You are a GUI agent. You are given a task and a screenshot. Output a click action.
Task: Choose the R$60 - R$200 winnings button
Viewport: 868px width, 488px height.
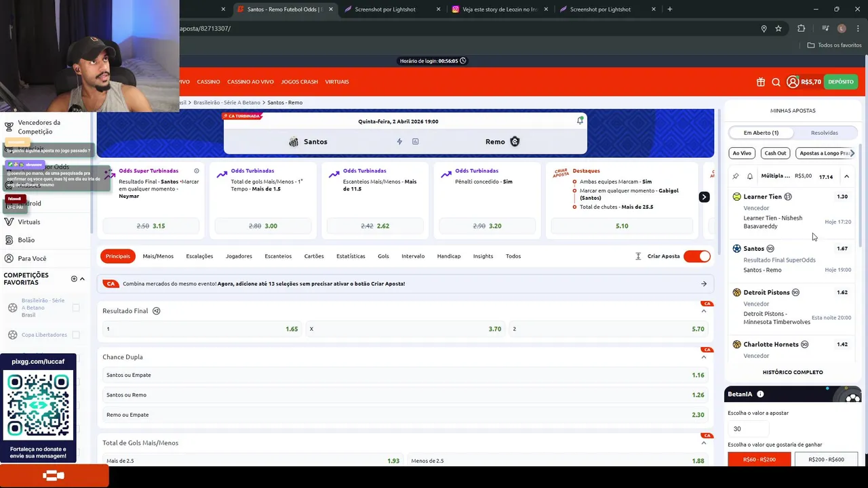(x=759, y=460)
